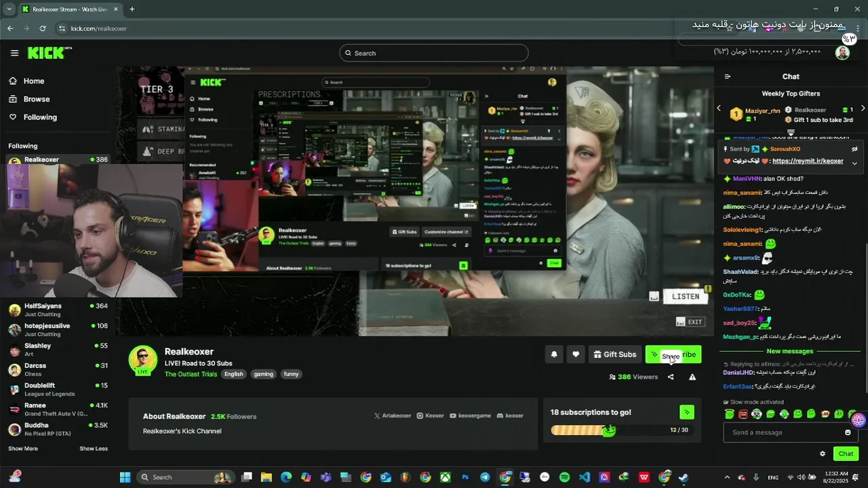The image size is (868, 488).
Task: Open HalfSaiyans channel in the sidebar
Action: 58,310
